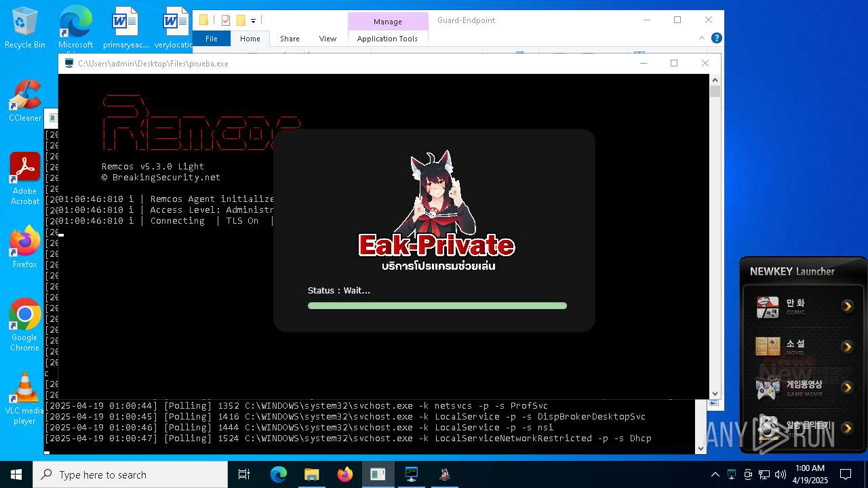
Task: Click the Remcos v5.3.0 Light version text
Action: (x=153, y=166)
